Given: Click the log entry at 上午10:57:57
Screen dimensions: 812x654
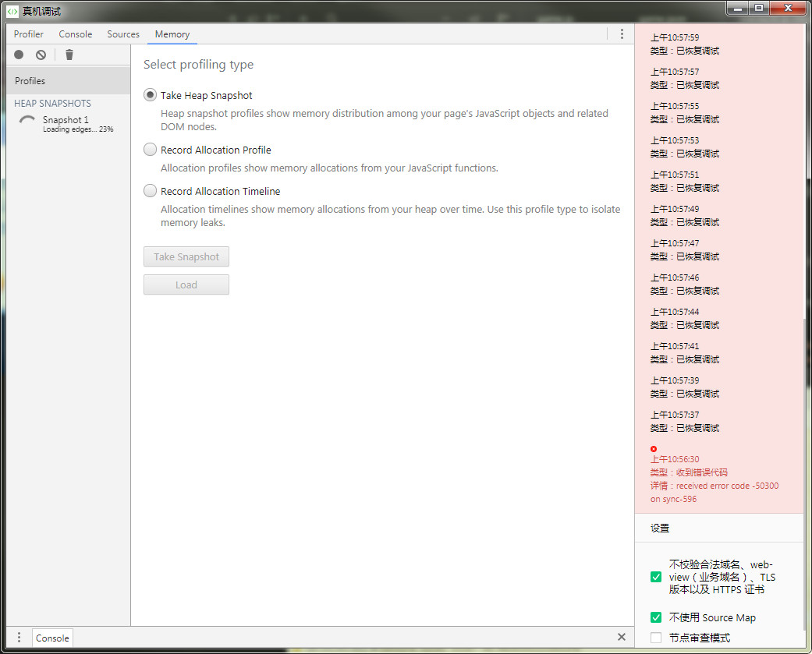Looking at the screenshot, I should pyautogui.click(x=685, y=78).
